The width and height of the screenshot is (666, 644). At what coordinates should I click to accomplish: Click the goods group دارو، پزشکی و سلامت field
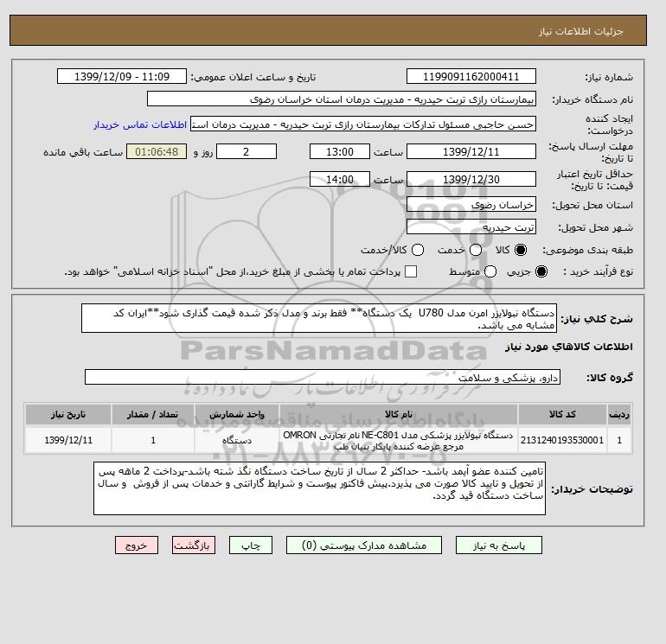coord(323,377)
